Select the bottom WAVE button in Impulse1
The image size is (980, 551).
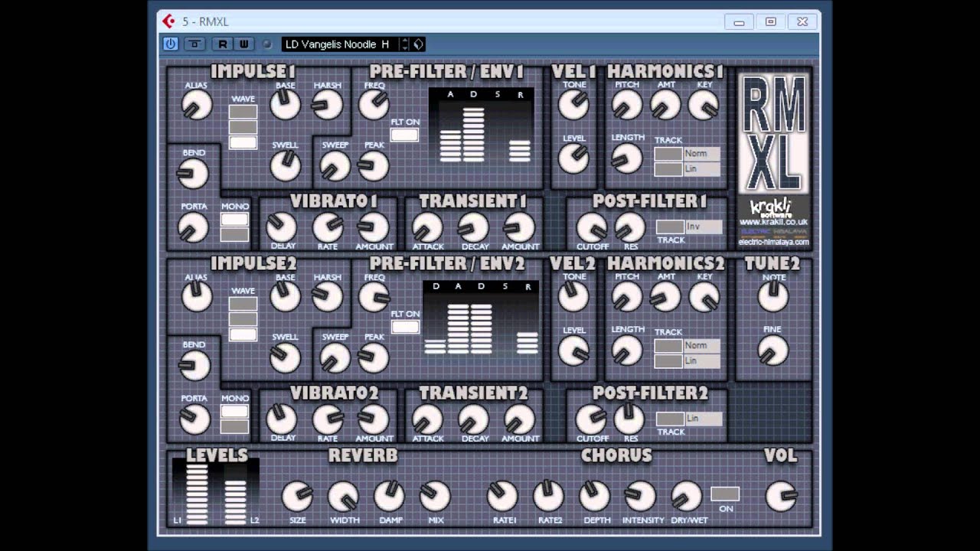coord(243,142)
